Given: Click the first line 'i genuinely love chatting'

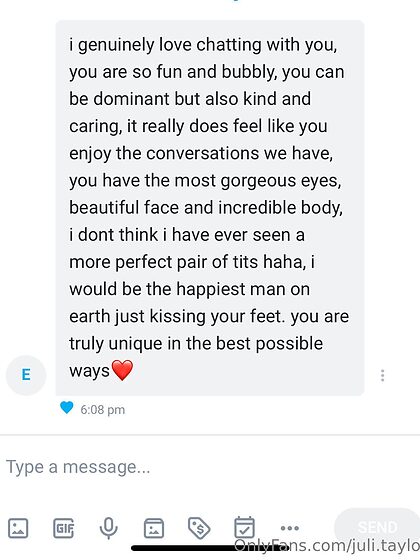Looking at the screenshot, I should tap(165, 45).
